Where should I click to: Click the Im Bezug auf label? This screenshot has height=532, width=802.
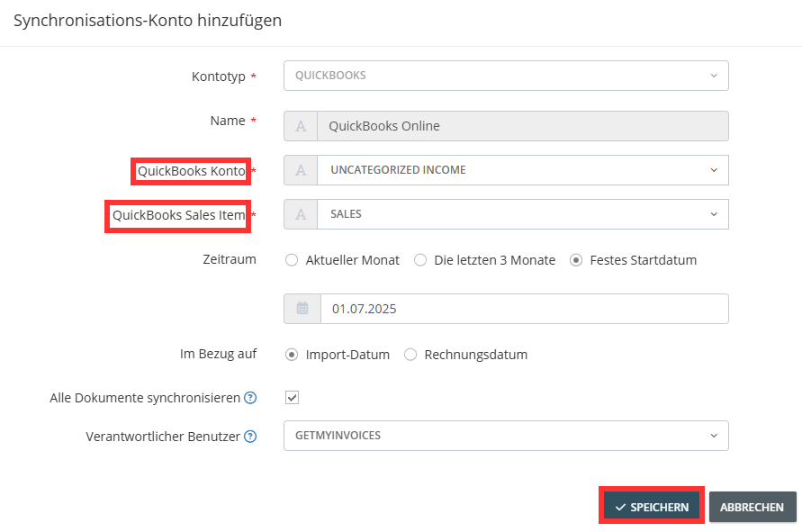click(219, 354)
